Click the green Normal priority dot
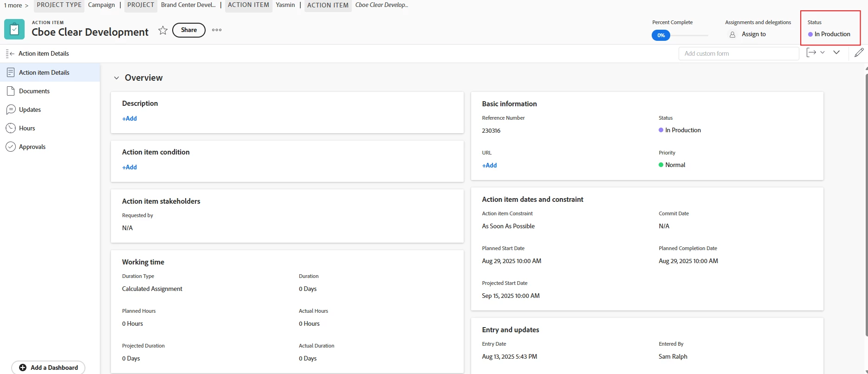The width and height of the screenshot is (868, 374). click(x=661, y=165)
